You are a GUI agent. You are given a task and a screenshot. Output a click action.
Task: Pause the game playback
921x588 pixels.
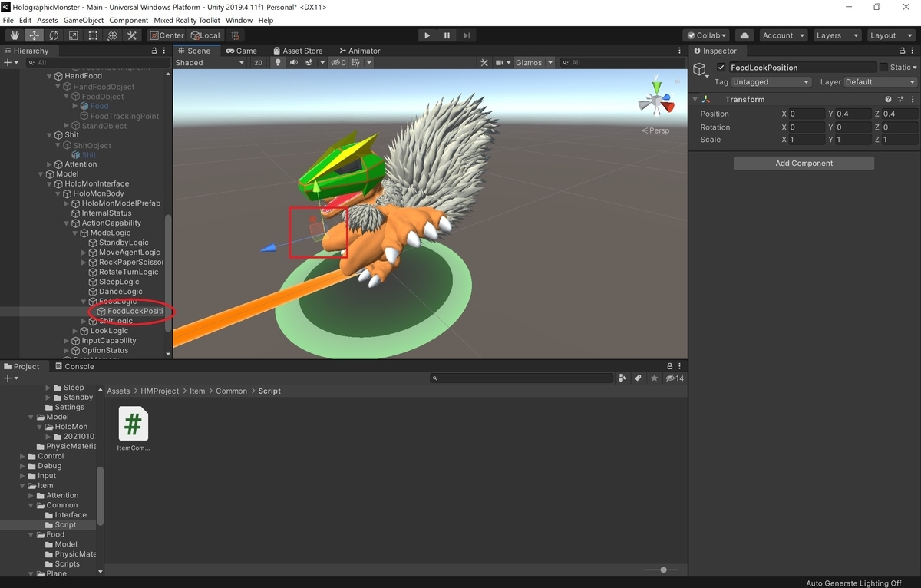point(447,35)
